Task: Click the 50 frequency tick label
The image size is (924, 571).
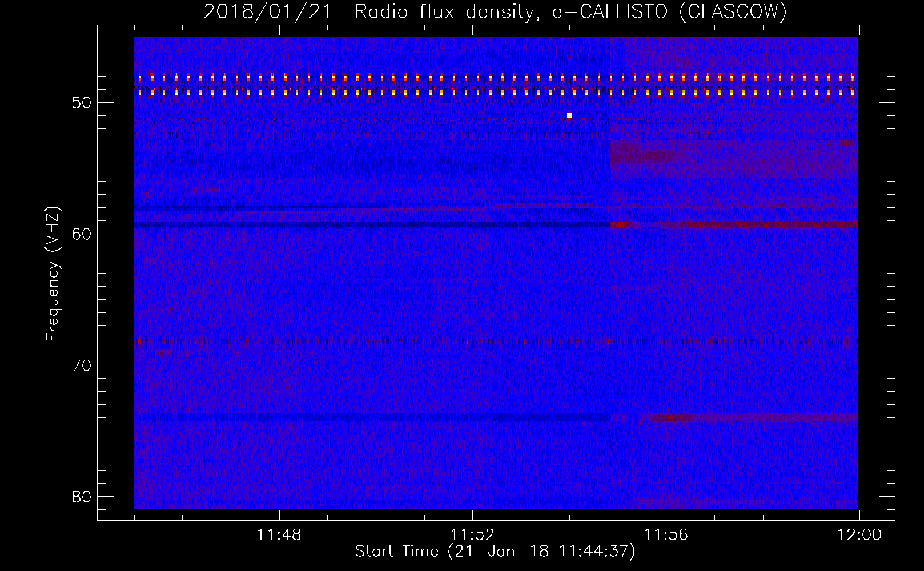Action: tap(82, 103)
